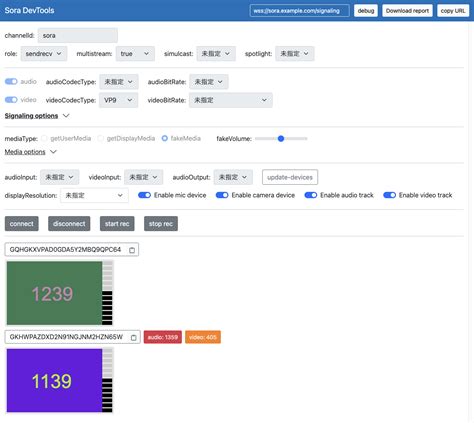The width and height of the screenshot is (474, 423).
Task: Click the signaling URL input field
Action: [x=299, y=11]
